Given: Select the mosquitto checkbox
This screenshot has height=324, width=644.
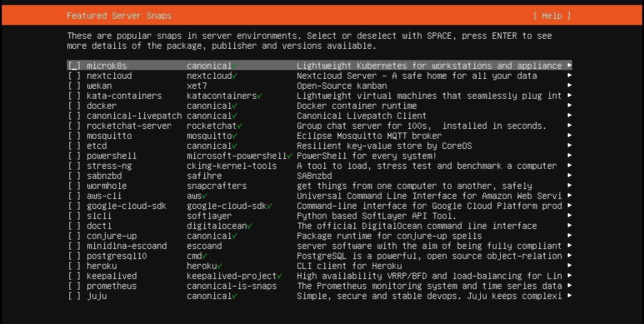Looking at the screenshot, I should (x=74, y=136).
